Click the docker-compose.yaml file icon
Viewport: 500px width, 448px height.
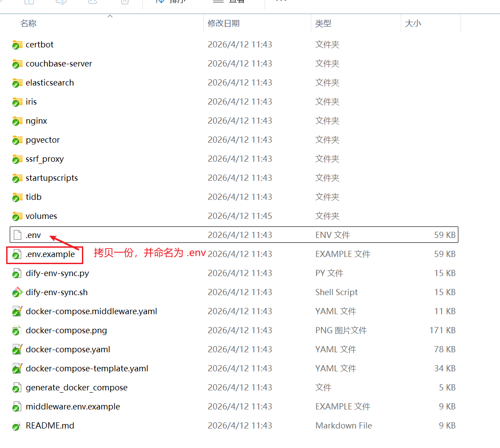coord(17,349)
